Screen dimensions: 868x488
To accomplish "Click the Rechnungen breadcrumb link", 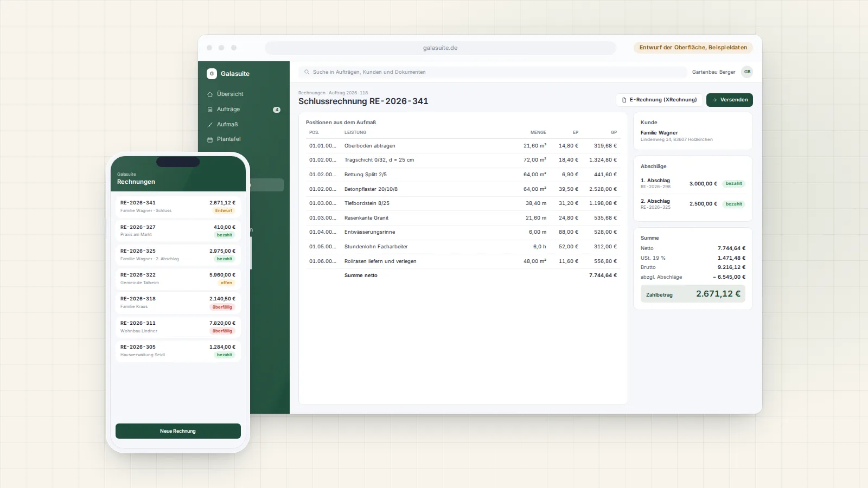I will pos(312,93).
